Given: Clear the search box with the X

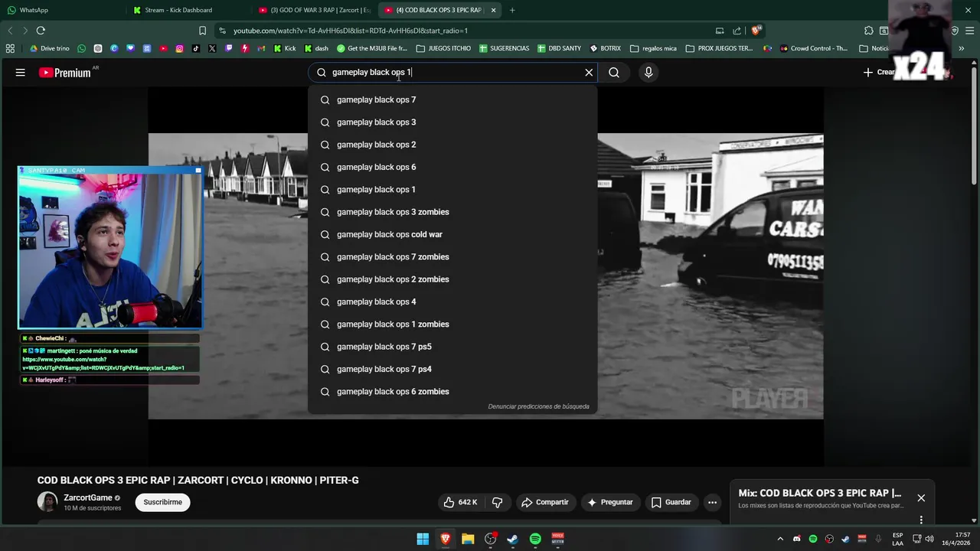Looking at the screenshot, I should (589, 72).
